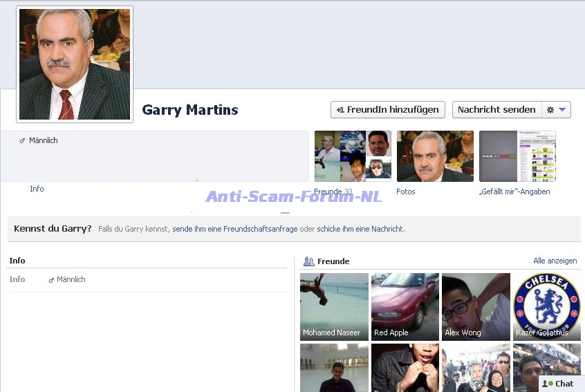This screenshot has width=585, height=392.
Task: Click the sende ihm eine Freundschaftsanfrage link
Action: [x=234, y=229]
